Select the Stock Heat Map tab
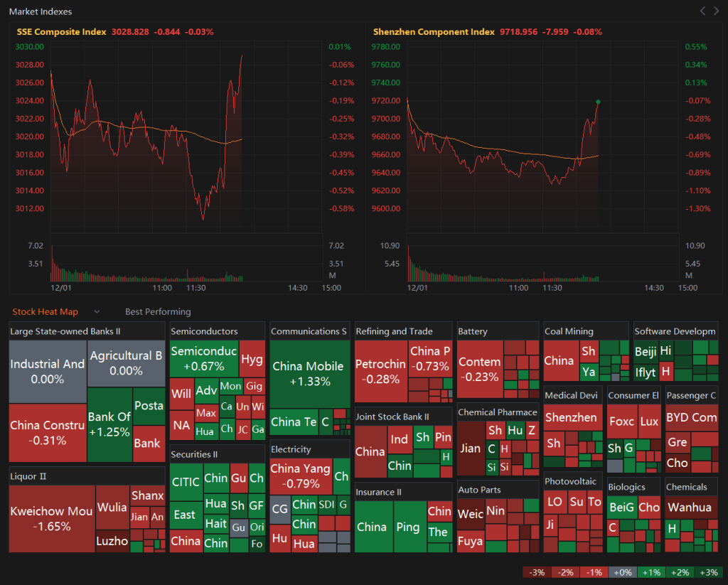Viewport: 728px width, 585px height. tap(45, 311)
